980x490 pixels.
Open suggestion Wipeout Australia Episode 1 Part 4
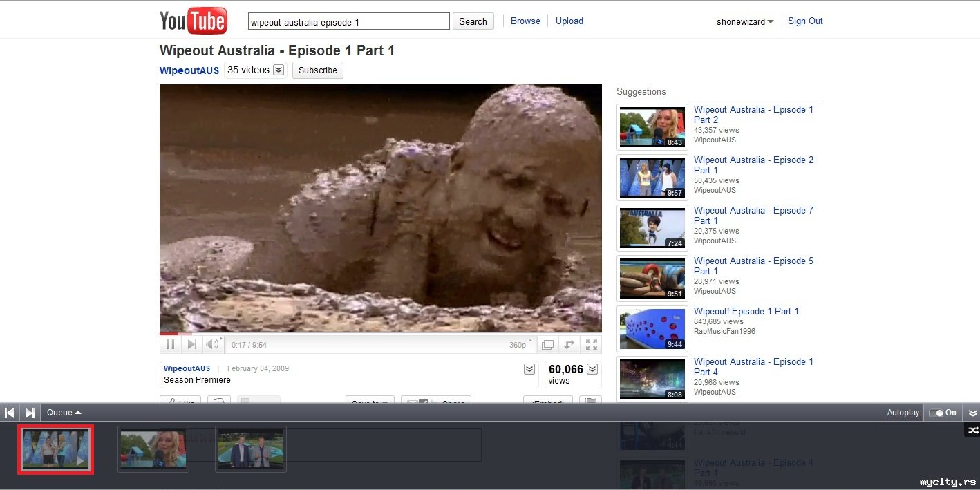pos(753,366)
